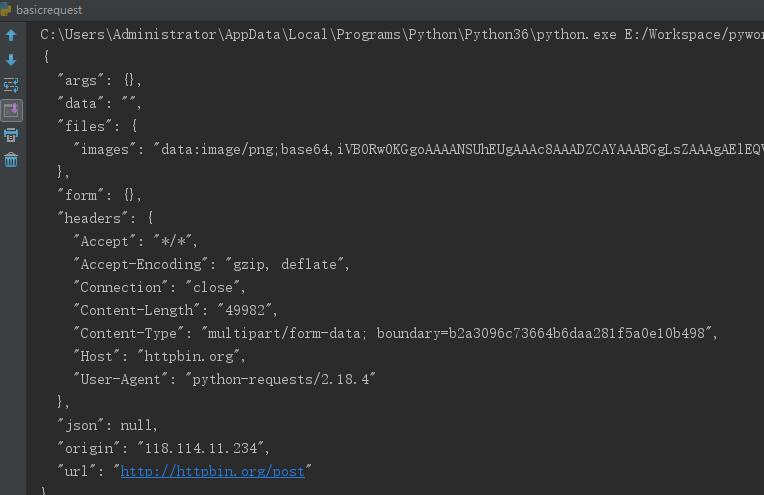Click the "json": null line
The width and height of the screenshot is (764, 495).
pos(107,425)
